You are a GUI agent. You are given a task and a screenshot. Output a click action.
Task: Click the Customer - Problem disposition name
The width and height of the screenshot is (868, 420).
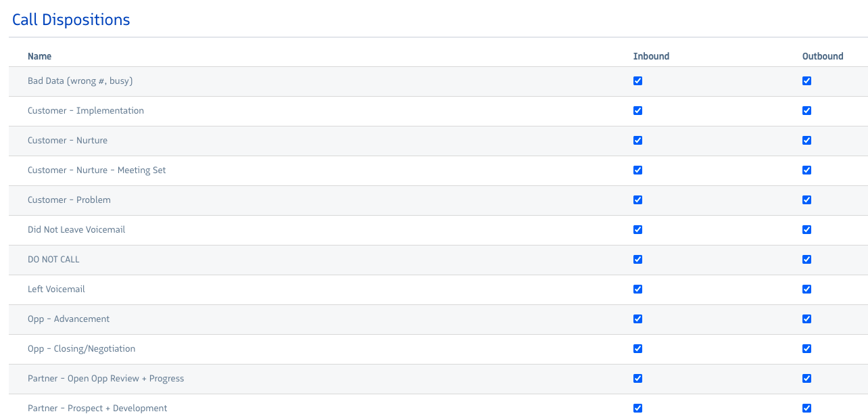pos(69,200)
